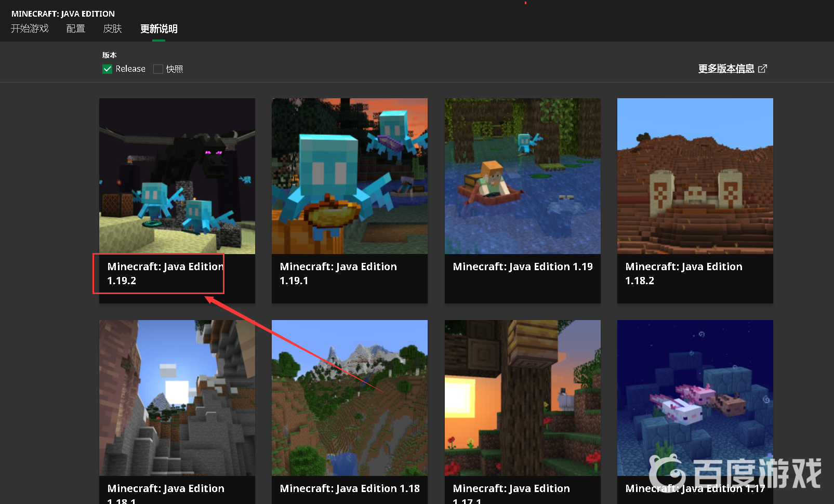Open the 1.19.2 Ender Dragon thumbnail

(177, 176)
